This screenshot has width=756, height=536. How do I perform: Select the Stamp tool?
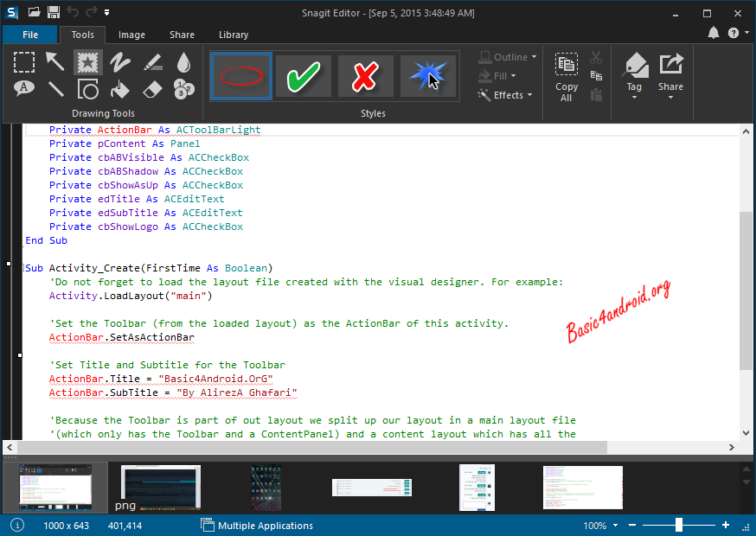coord(87,61)
